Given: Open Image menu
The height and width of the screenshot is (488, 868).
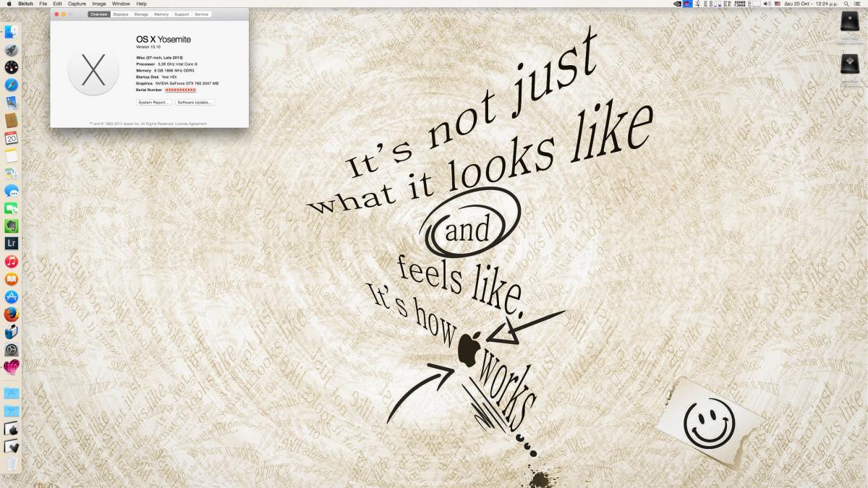Looking at the screenshot, I should pyautogui.click(x=98, y=4).
